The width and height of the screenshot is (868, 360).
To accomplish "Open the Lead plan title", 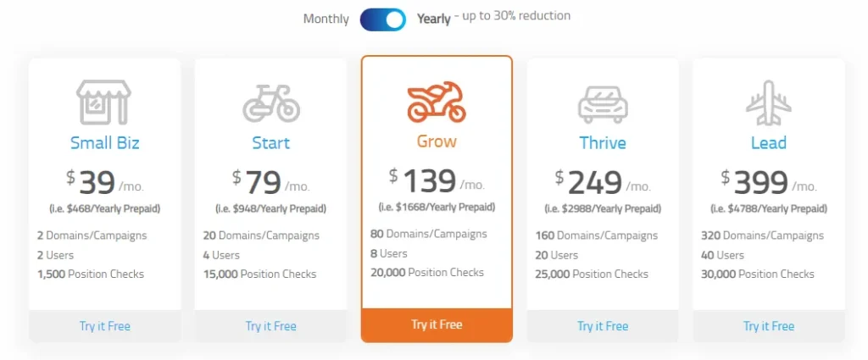I will 769,142.
